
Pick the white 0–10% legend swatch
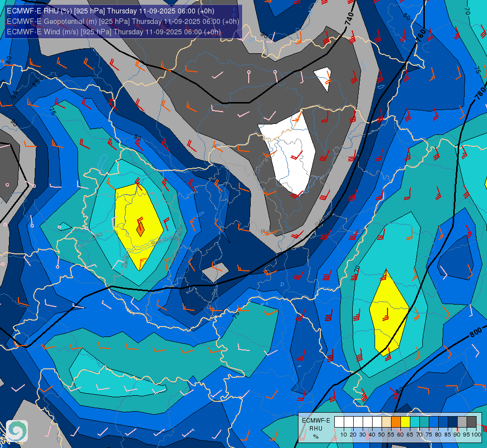[x=339, y=422]
